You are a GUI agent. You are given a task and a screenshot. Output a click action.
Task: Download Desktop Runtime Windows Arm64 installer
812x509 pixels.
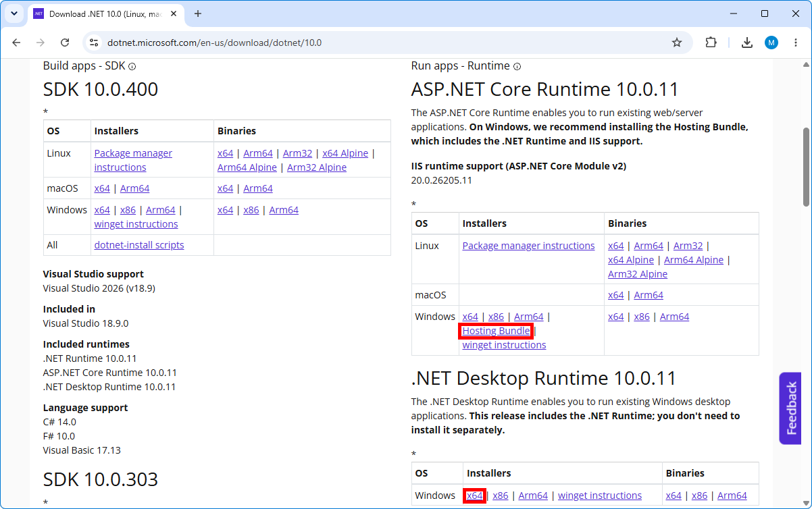tap(533, 495)
